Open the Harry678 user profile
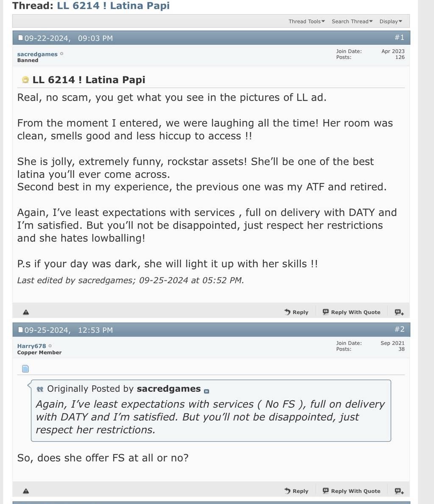 [31, 346]
